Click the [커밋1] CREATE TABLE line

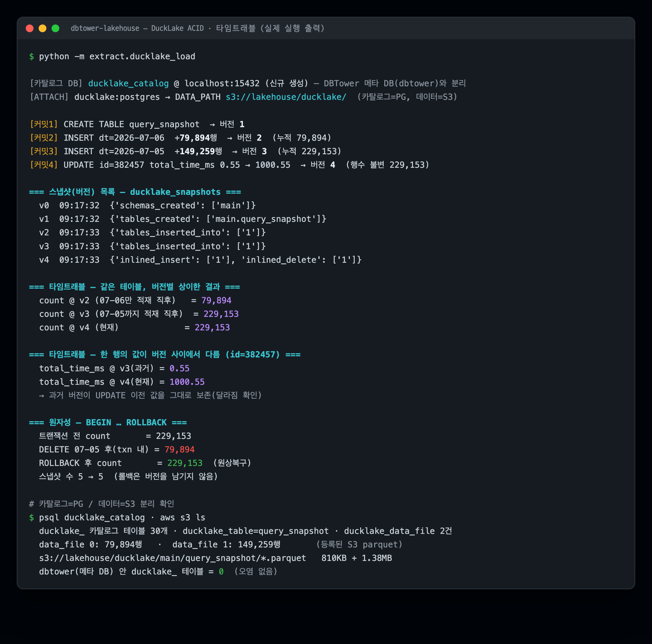137,124
